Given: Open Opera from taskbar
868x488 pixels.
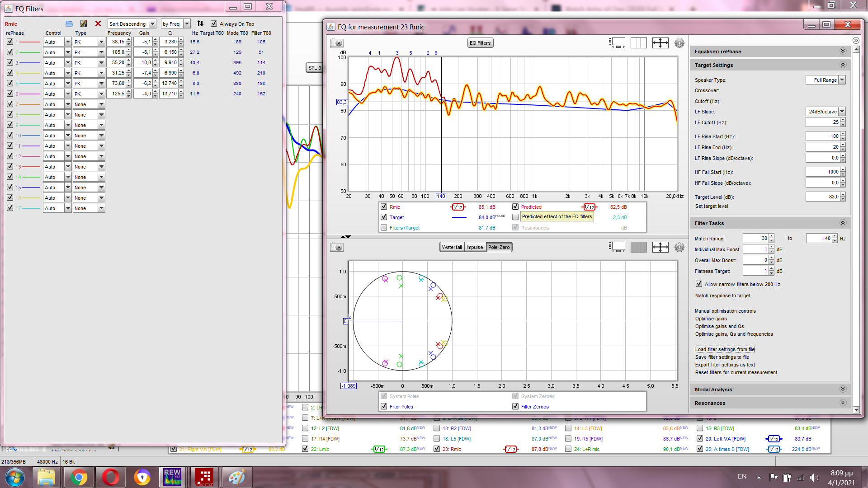Looking at the screenshot, I should click(111, 477).
